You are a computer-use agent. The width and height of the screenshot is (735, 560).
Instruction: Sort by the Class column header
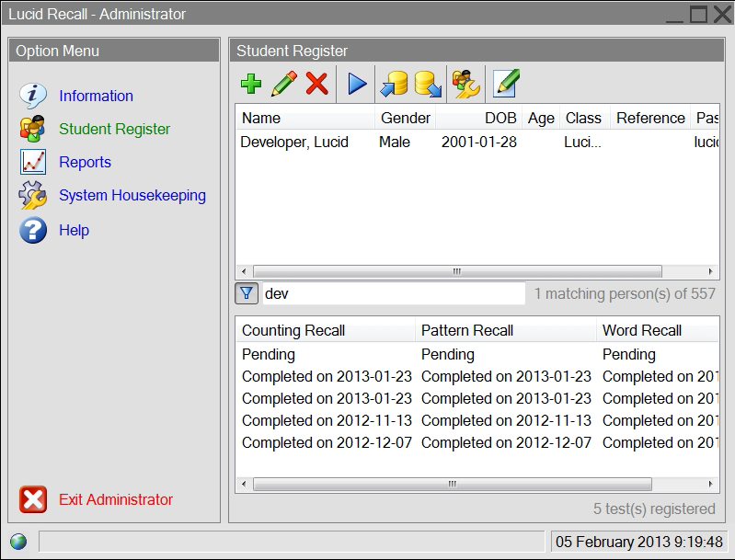(x=584, y=118)
